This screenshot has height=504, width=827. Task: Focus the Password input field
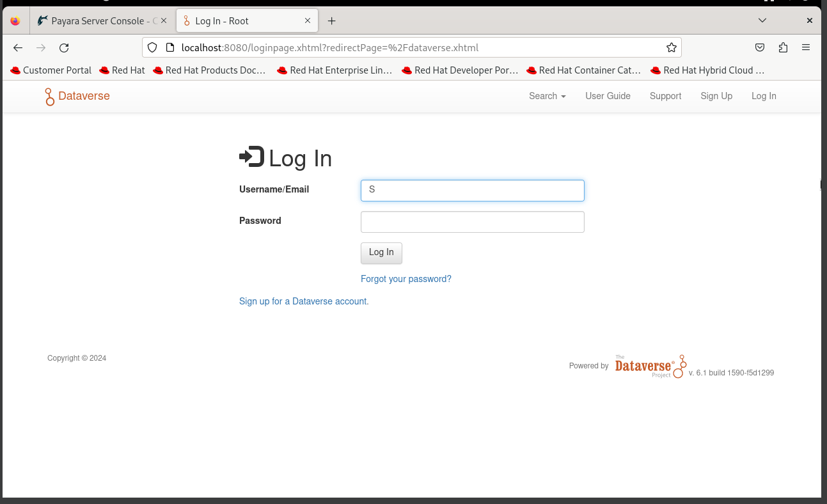[x=472, y=222]
